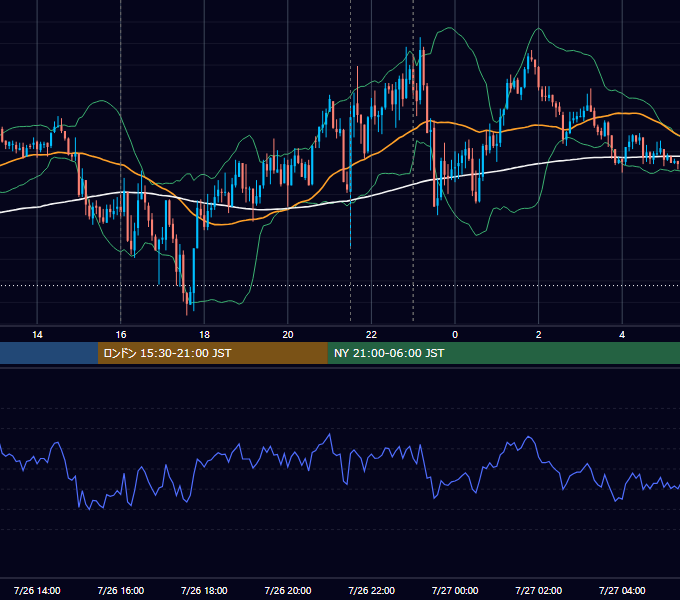Click the 20 hour label on chart axis
680x600 pixels.
click(x=288, y=335)
